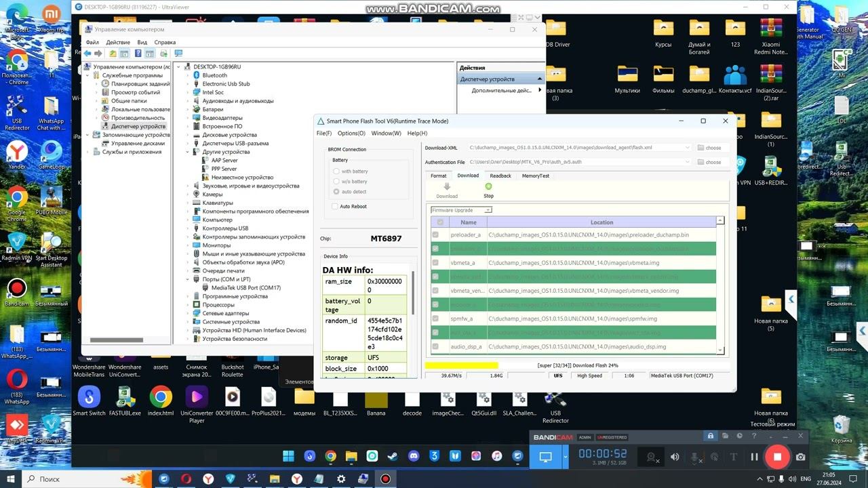Enable the Auto Reboot checkbox

pyautogui.click(x=335, y=206)
